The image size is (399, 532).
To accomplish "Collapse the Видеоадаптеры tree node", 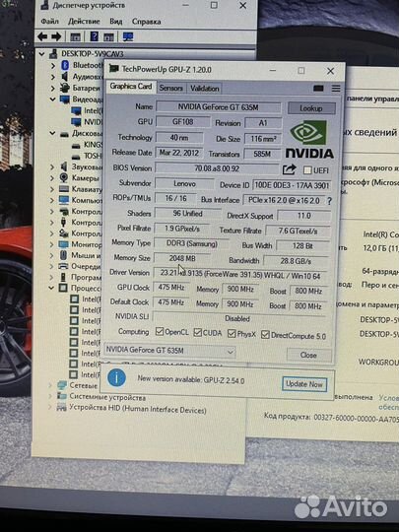I will [52, 100].
